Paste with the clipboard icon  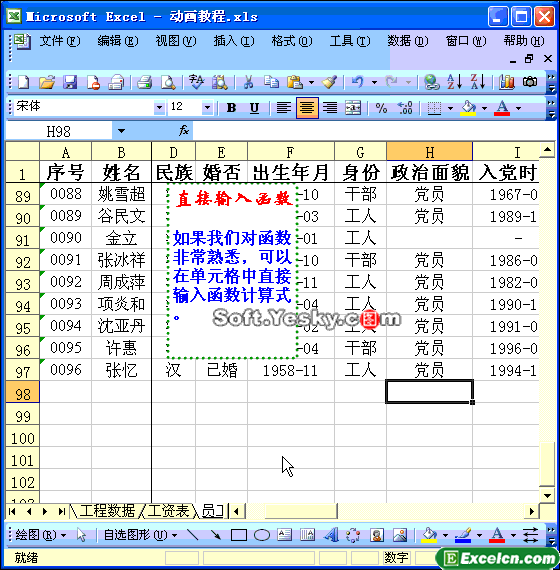point(295,82)
